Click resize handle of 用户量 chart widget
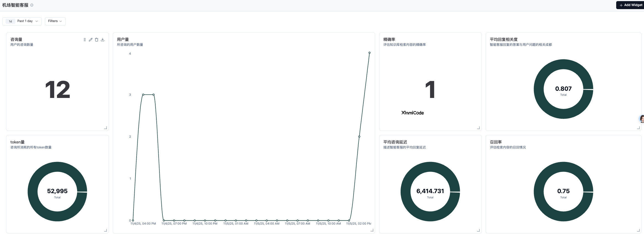This screenshot has height=237, width=644. [372, 230]
